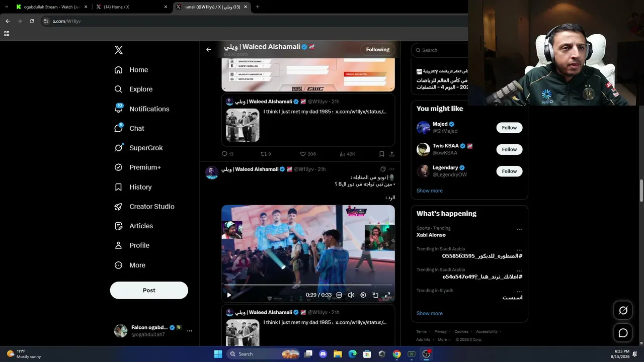This screenshot has width=644, height=362.
Task: Open Articles in the sidebar
Action: [133, 226]
